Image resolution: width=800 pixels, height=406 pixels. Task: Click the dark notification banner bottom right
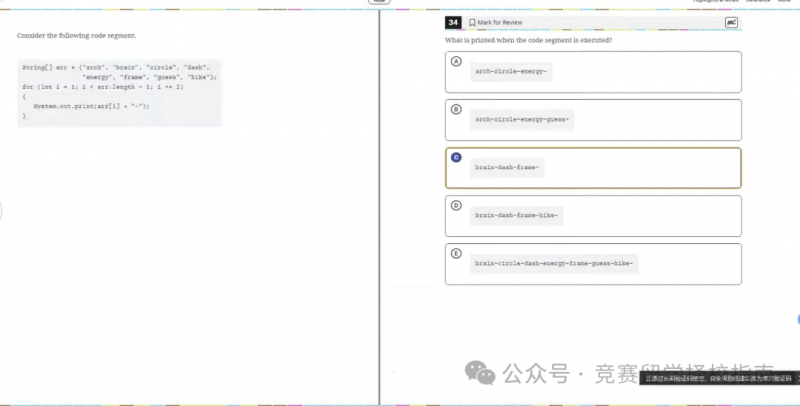[719, 378]
